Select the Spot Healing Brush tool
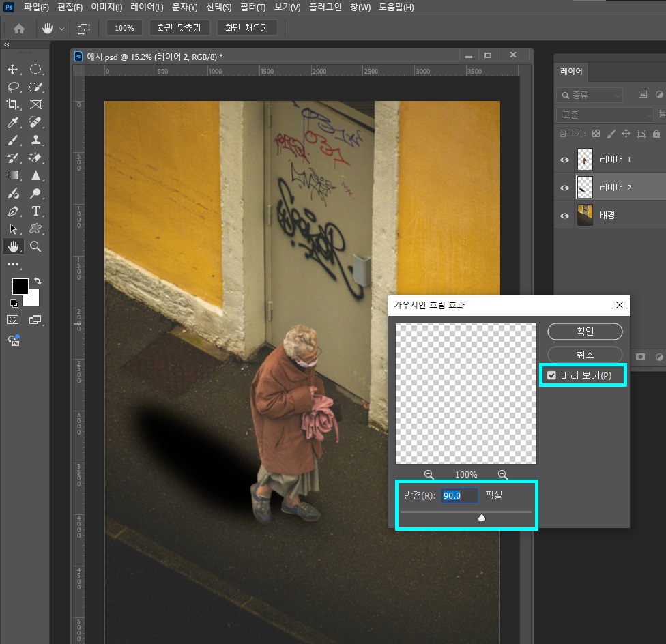The image size is (666, 644). [x=35, y=122]
